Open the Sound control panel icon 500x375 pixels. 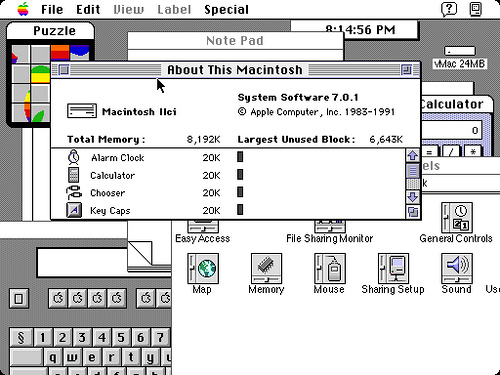coord(457,268)
